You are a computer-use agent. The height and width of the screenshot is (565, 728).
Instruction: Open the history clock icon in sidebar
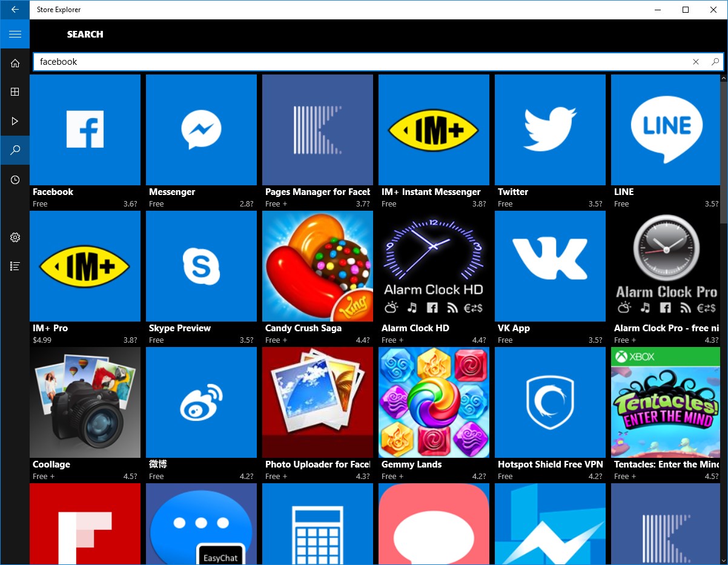pos(15,179)
